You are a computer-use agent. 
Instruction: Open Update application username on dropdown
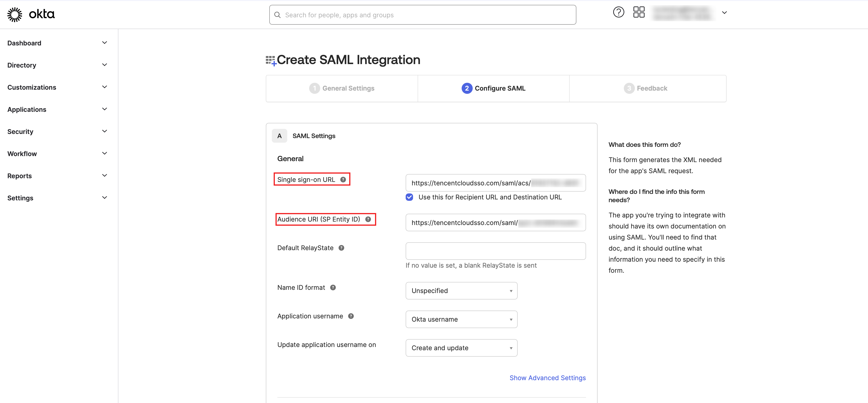pyautogui.click(x=461, y=348)
